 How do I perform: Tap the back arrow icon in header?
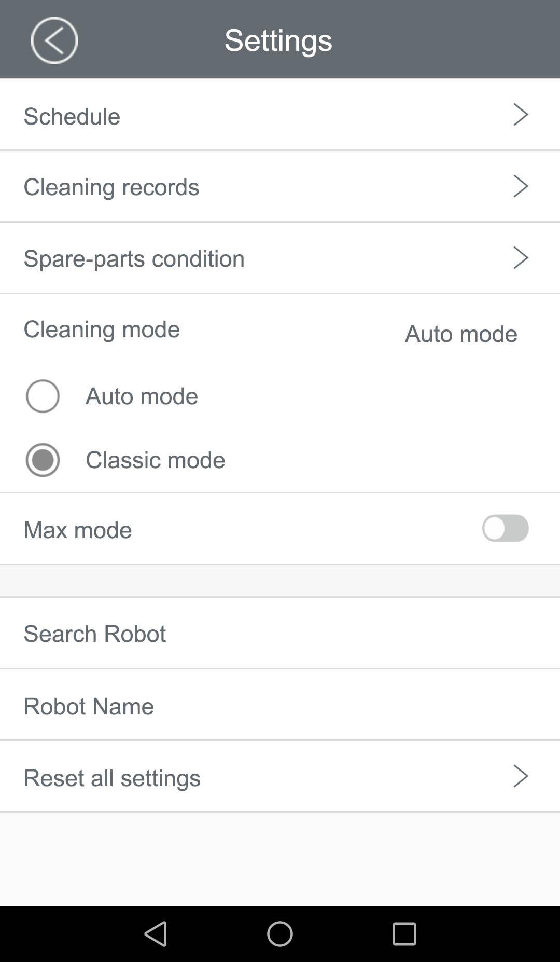(54, 40)
